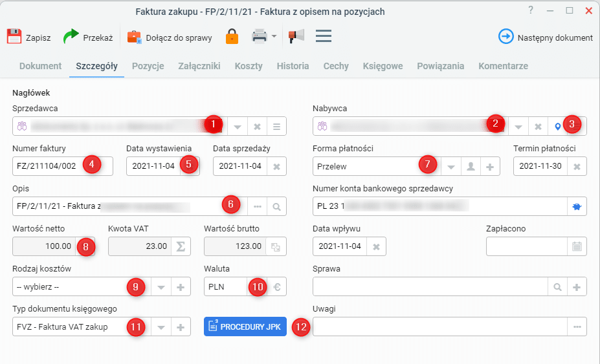Screen dimensions: 600x364
Task: Click the Opis ellipsis button
Action: click(x=257, y=206)
